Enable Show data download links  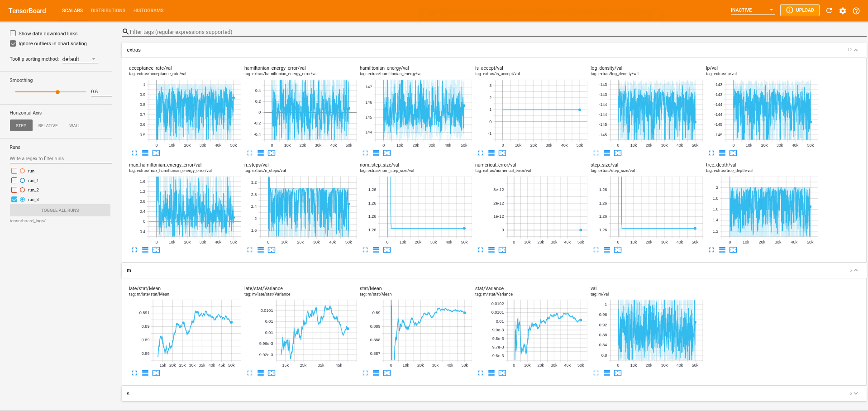(x=13, y=33)
